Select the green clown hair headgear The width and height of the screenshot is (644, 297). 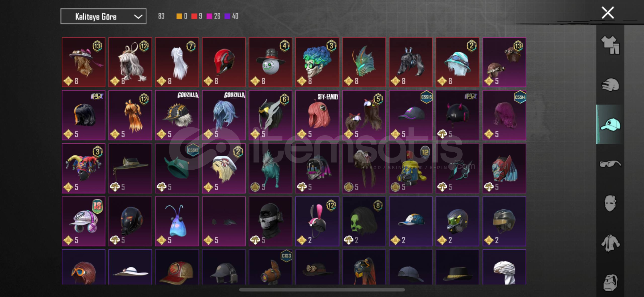pyautogui.click(x=317, y=62)
